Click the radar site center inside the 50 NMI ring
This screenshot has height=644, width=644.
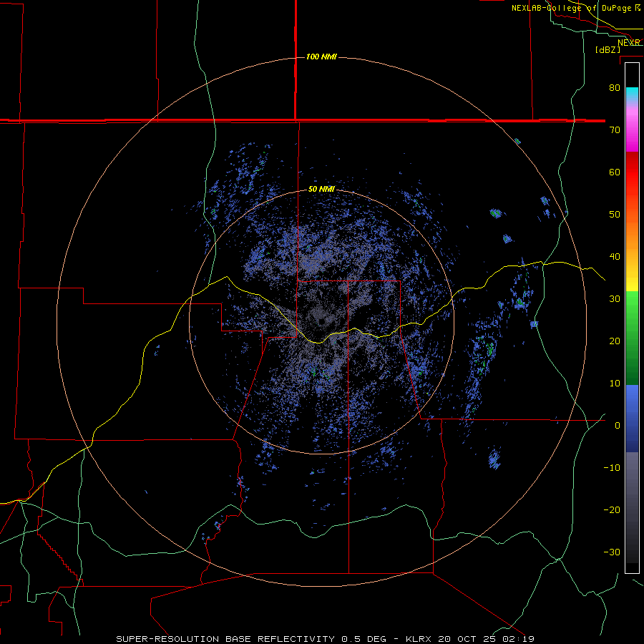click(x=321, y=321)
